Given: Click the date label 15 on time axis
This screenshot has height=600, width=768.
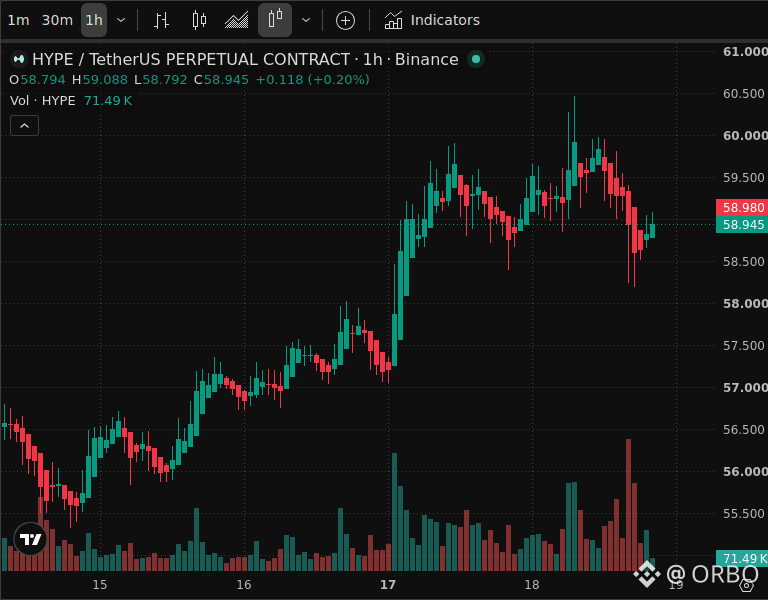Looking at the screenshot, I should click(x=100, y=585).
